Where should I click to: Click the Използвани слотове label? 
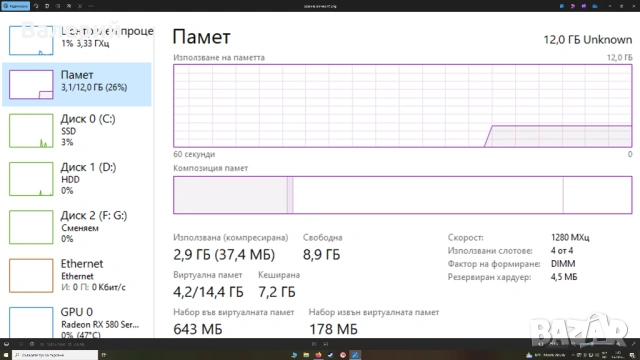point(490,251)
